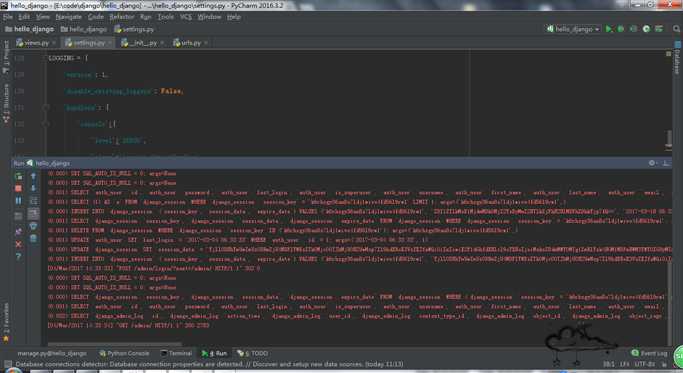Click the red Stop button in Run panel
Image resolution: width=683 pixels, height=373 pixels.
coord(18,188)
